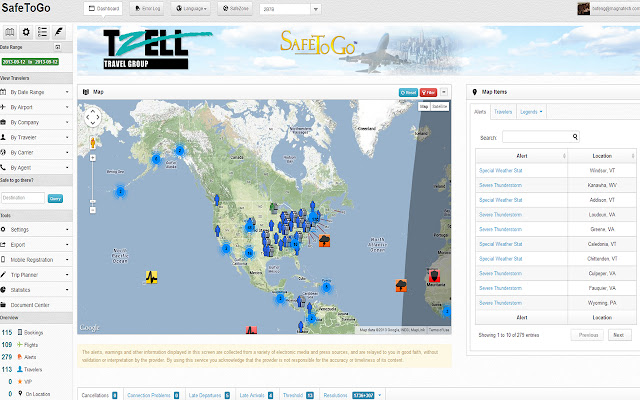Click the feather quill icon in sidebar toolbar
Viewport: 640px width, 400px height.
coord(59,31)
